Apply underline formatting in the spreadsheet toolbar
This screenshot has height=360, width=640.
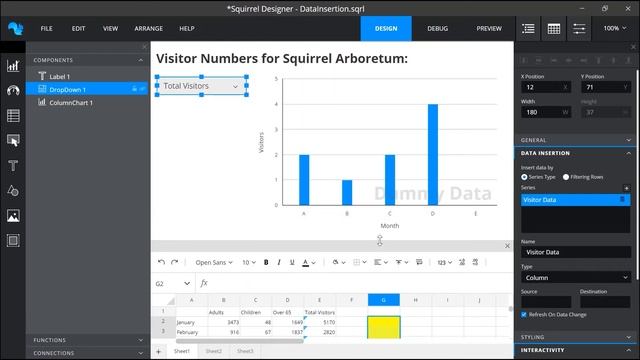[292, 262]
